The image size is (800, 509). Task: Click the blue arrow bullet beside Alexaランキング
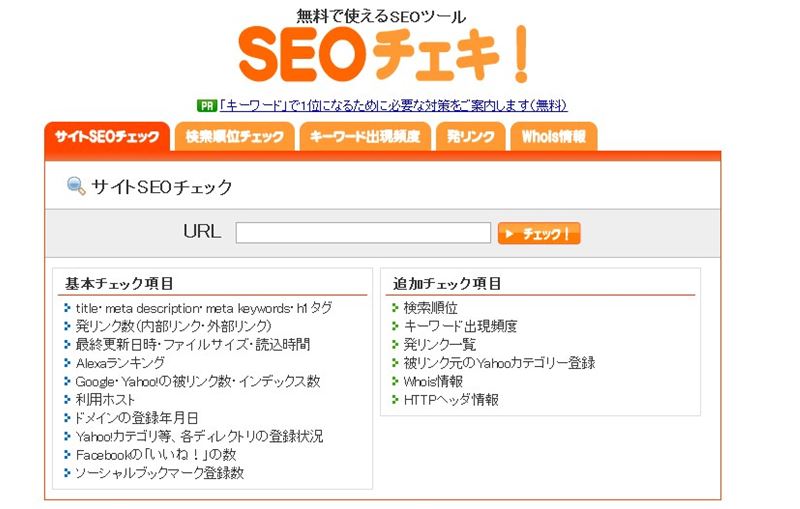pyautogui.click(x=67, y=363)
